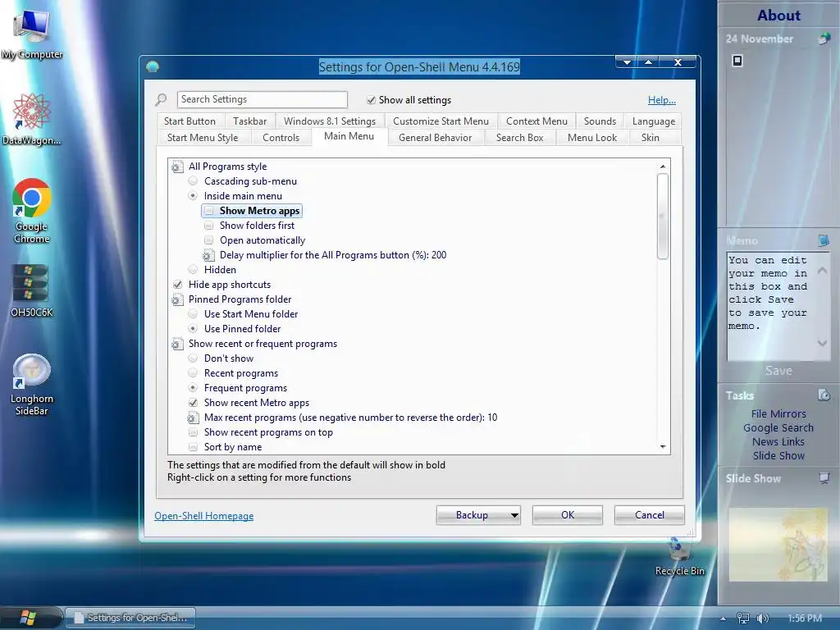Click the calendar icon next to 24 November
This screenshot has width=840, height=630.
(x=824, y=39)
